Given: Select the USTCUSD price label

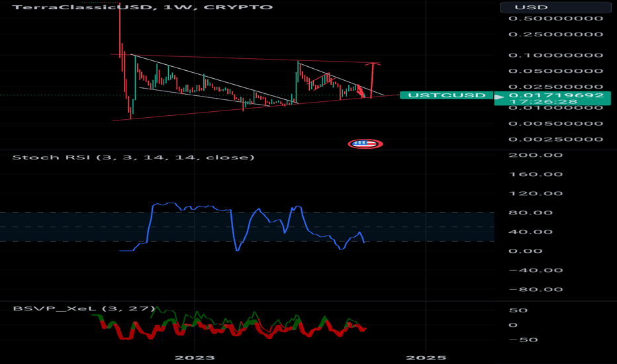Looking at the screenshot, I should click(x=447, y=95).
